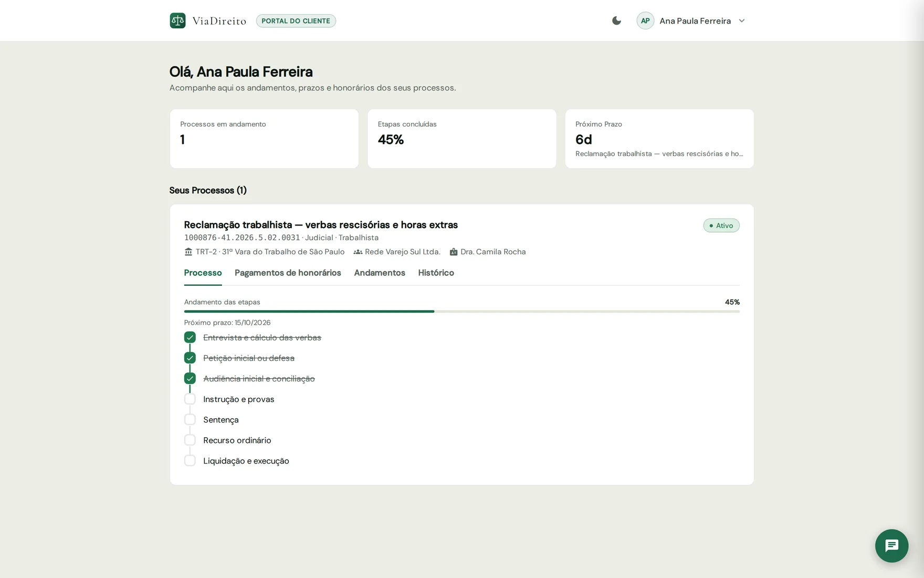
Task: Open the Histórico tab
Action: pos(436,273)
